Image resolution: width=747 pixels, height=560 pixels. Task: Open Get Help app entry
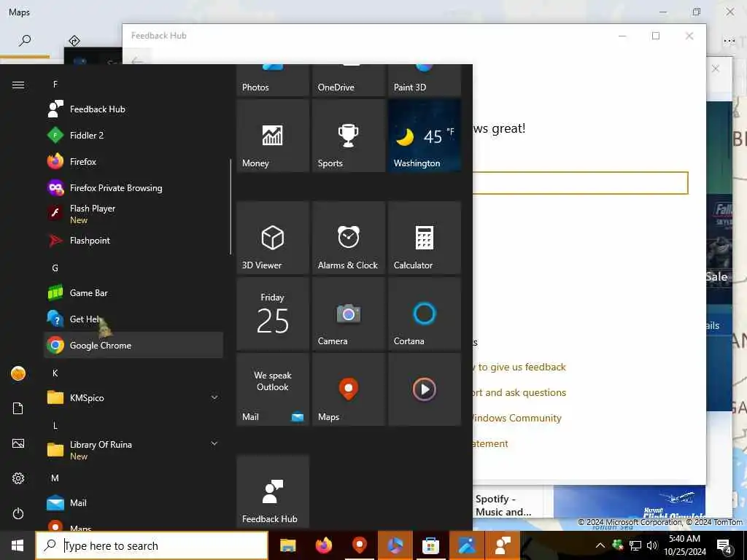[x=133, y=319]
